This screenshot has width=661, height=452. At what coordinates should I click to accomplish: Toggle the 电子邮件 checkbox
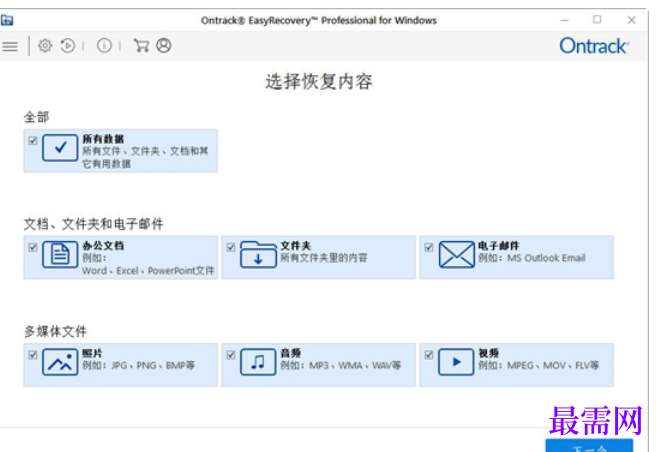(429, 248)
